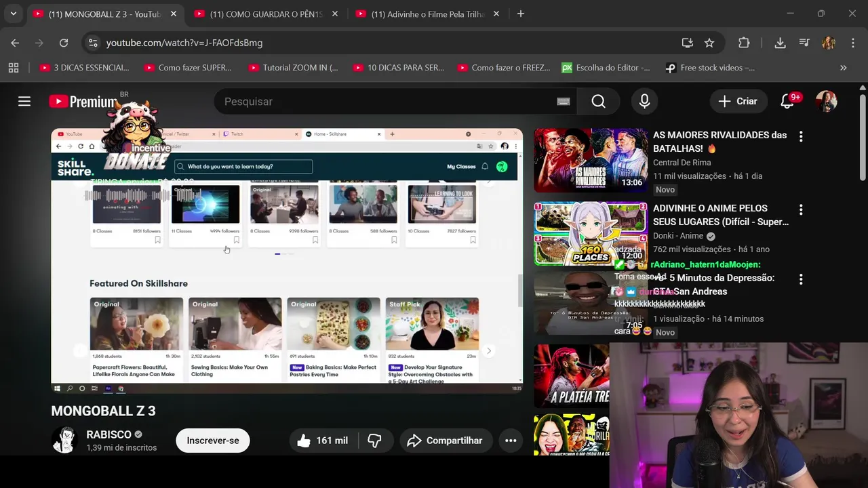The width and height of the screenshot is (868, 488).
Task: Open ADIVINHE O ANIME 160 PLACES thumbnail
Action: (591, 234)
